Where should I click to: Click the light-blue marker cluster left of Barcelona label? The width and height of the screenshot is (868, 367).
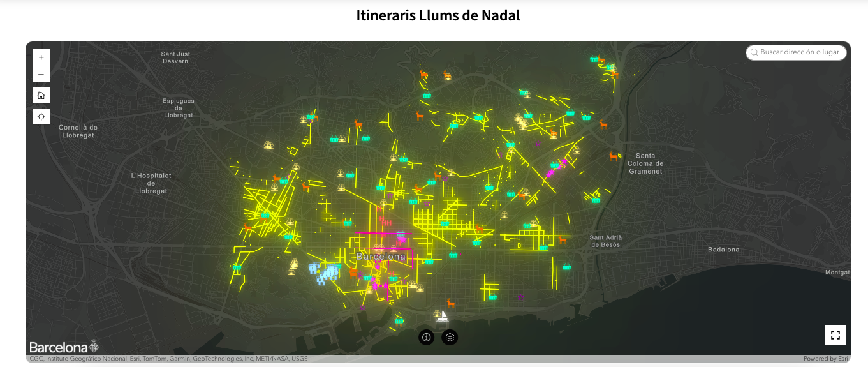tap(324, 273)
